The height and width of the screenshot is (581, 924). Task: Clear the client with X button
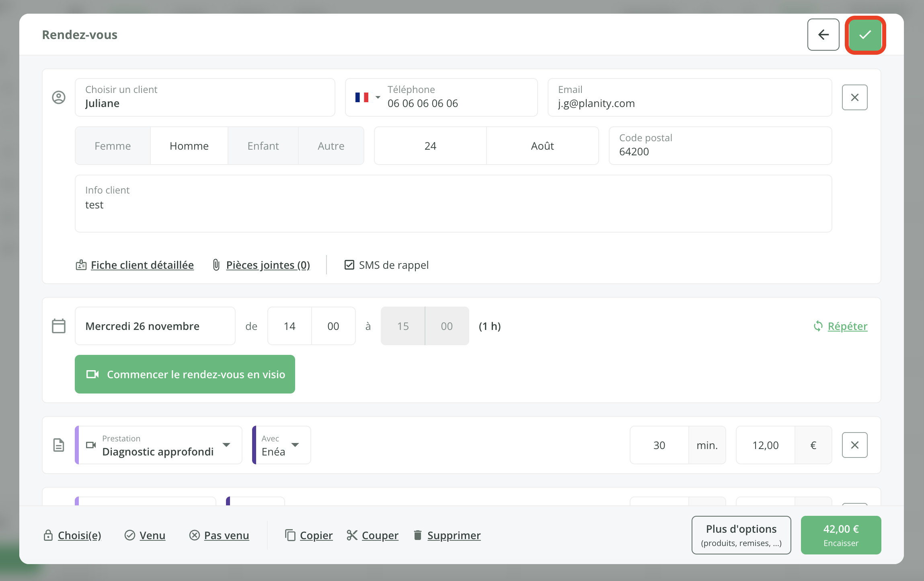(x=854, y=97)
